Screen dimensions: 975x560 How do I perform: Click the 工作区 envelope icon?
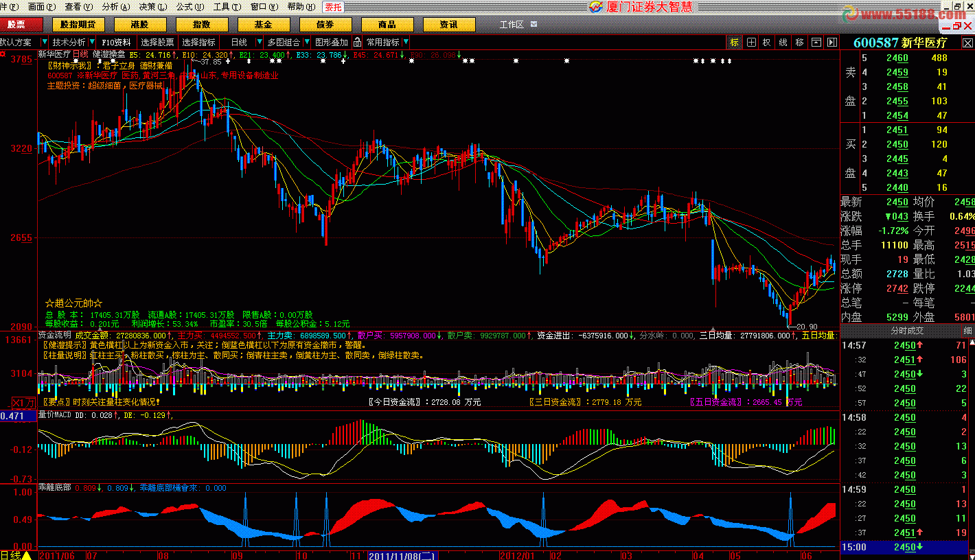coord(532,25)
